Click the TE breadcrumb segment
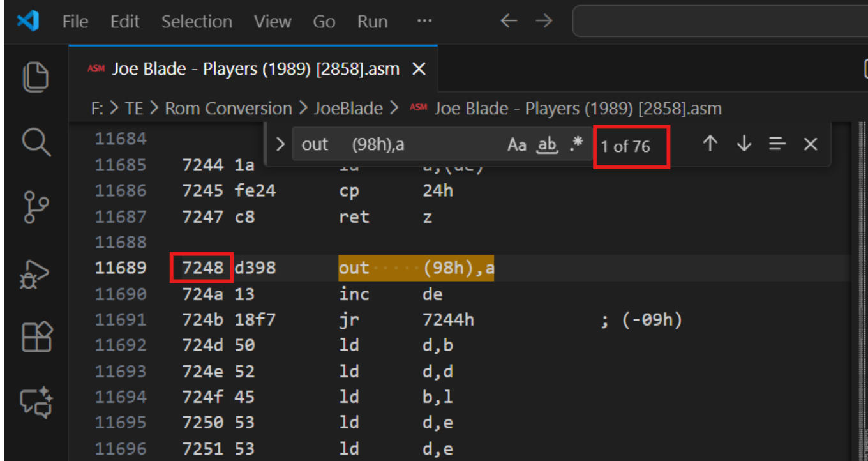 [134, 109]
